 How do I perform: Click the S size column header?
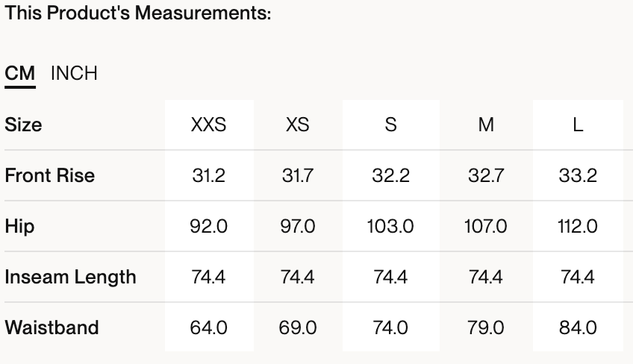pos(390,125)
